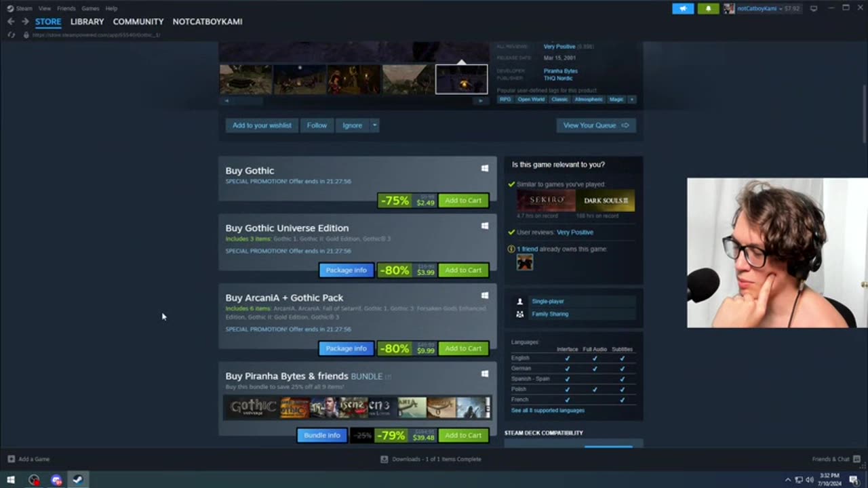Click the RPG tag

(x=505, y=100)
